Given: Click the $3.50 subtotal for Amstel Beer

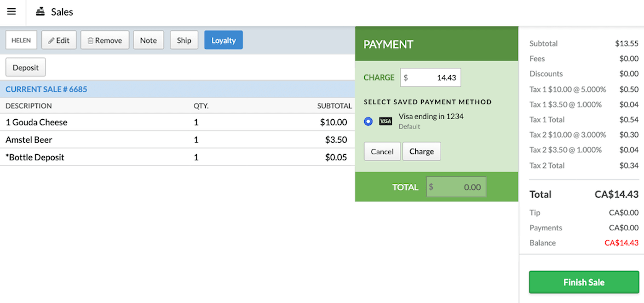Looking at the screenshot, I should 336,140.
